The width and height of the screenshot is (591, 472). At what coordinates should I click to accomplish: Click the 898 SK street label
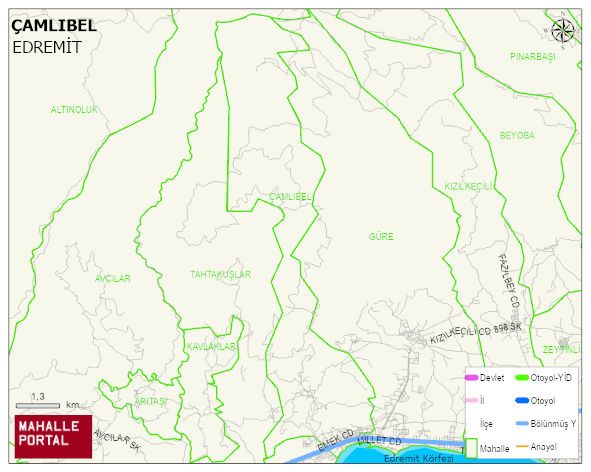pyautogui.click(x=507, y=328)
